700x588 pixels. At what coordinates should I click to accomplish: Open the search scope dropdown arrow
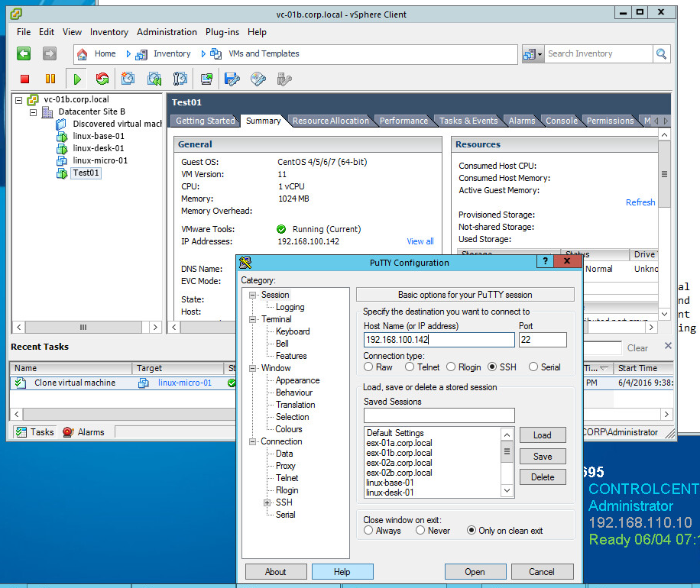click(540, 55)
